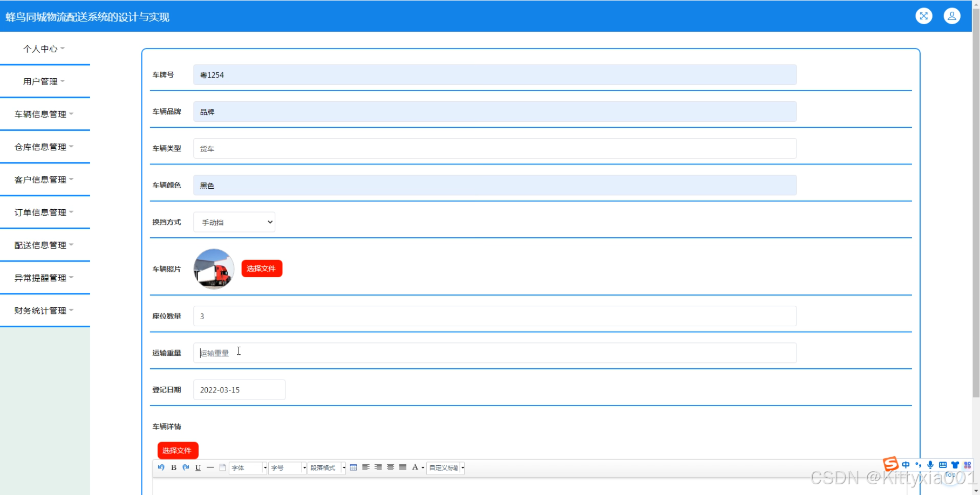Toggle underline formatting in the editor toolbar
Image resolution: width=980 pixels, height=495 pixels.
point(198,467)
